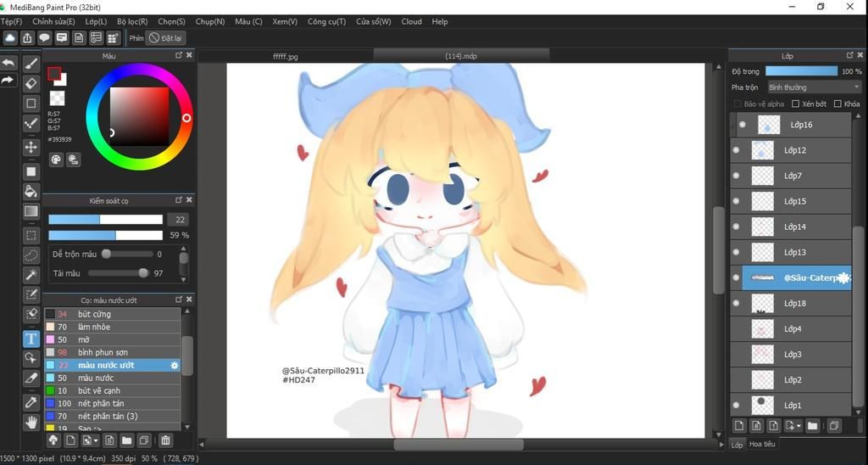Viewport: 868px width, 465px height.
Task: Select the Magic Wand tool
Action: click(x=31, y=275)
